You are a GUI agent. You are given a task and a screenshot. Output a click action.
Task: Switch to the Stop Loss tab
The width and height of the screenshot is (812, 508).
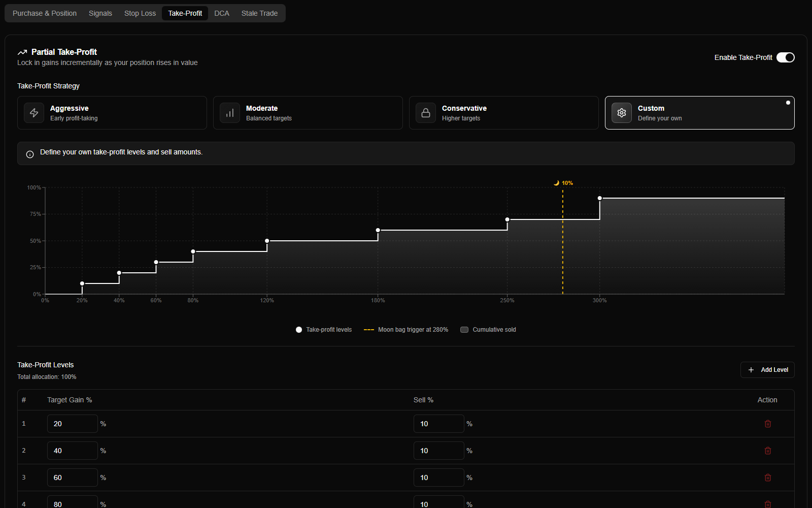tap(140, 13)
